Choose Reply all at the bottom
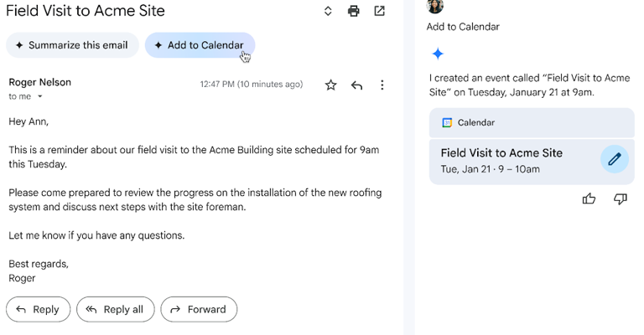Viewport: 644px width, 335px height. point(116,309)
